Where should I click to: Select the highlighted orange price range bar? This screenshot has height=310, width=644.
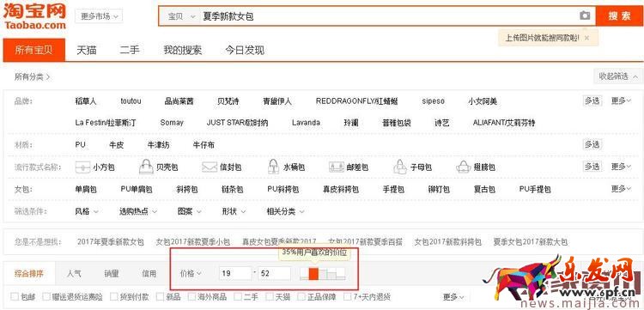[x=313, y=273]
